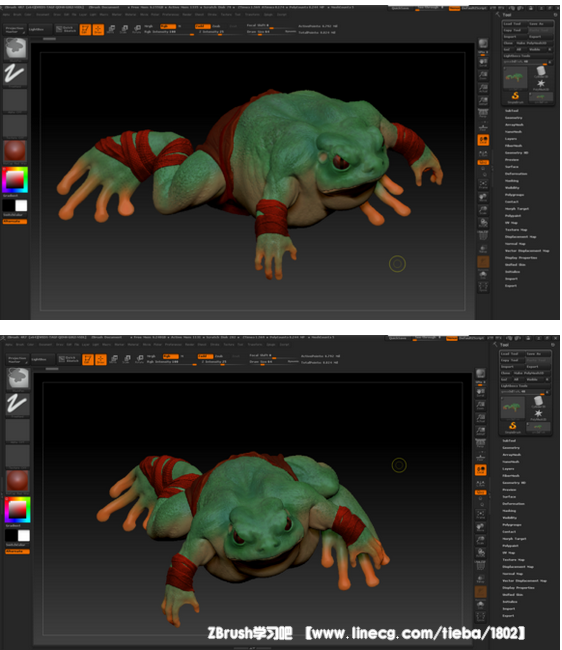Expand Morph Target section in top screenshot

point(516,209)
